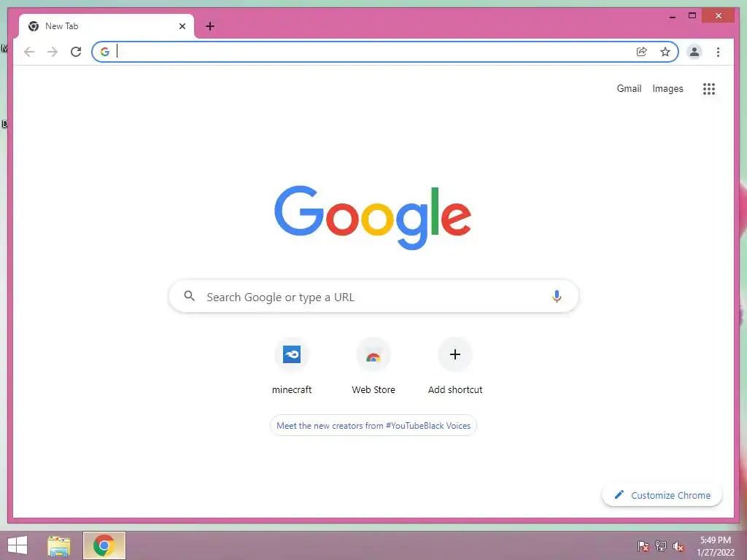Click the magnifier icon in search box
Viewport: 747px width, 560px height.
[x=189, y=296]
